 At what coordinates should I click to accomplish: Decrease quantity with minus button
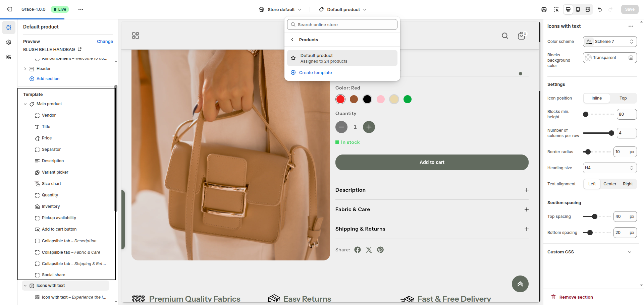coord(341,127)
